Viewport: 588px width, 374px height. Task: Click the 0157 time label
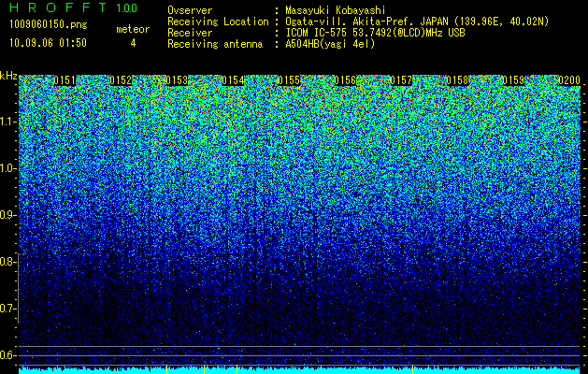pos(401,80)
